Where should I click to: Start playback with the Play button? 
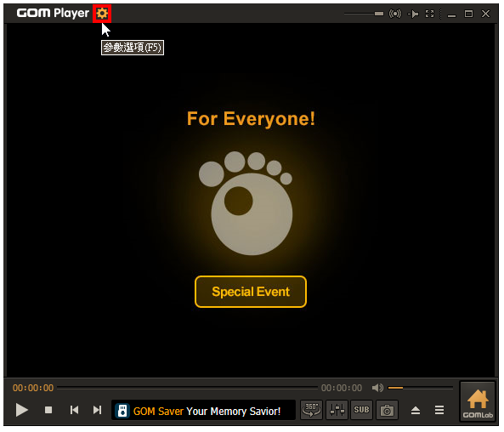(x=21, y=410)
